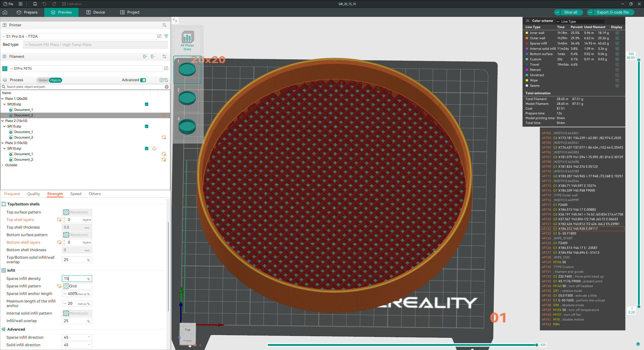Open the hamburger menu icon
The width and height of the screenshot is (644, 350).
click(x=21, y=4)
